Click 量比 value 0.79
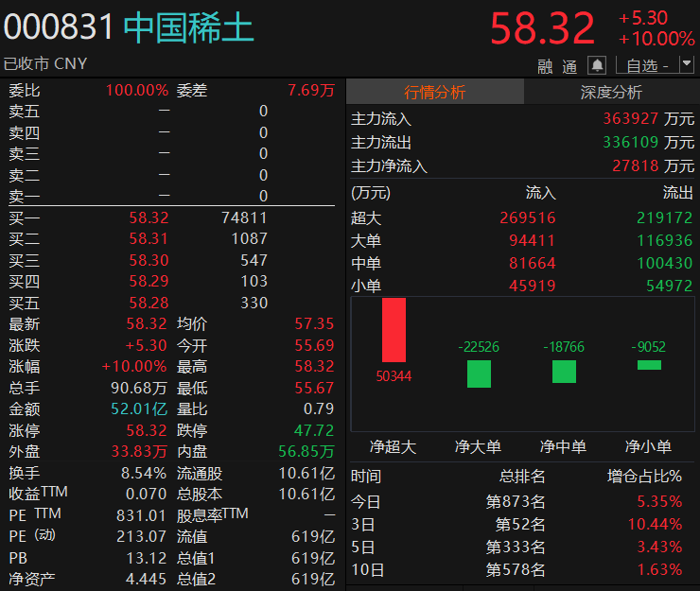 [319, 408]
